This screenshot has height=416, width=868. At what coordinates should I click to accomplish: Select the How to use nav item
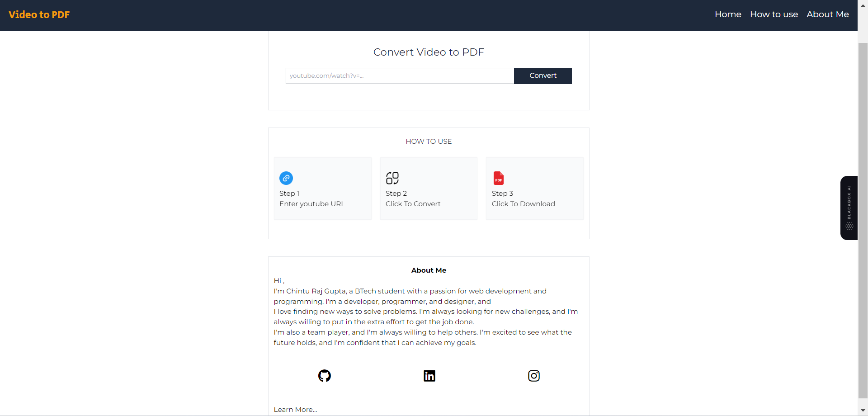coord(774,14)
